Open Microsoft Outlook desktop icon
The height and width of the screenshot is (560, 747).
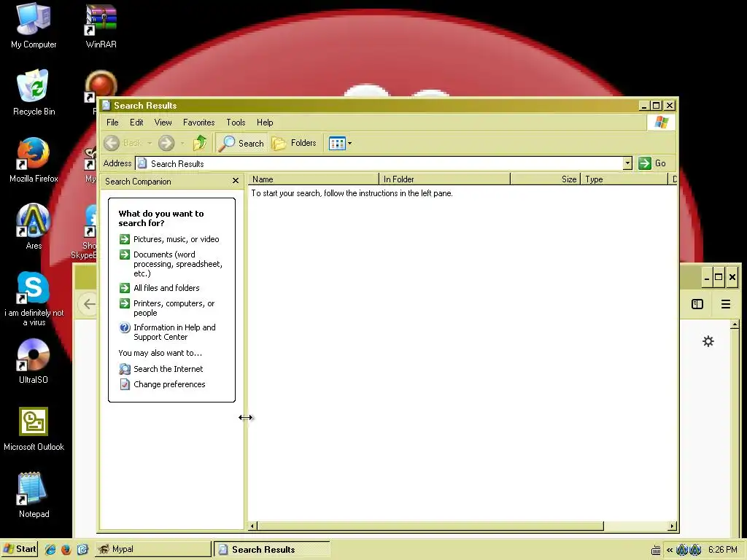[x=34, y=429]
